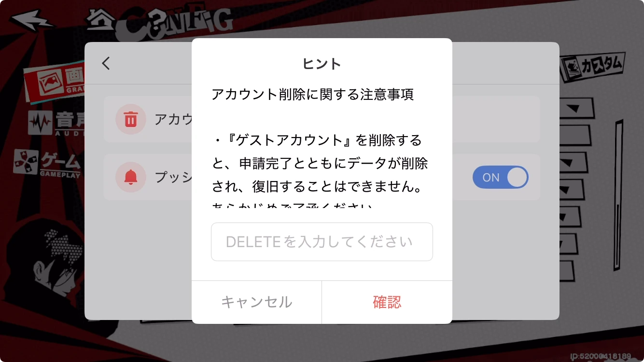Image resolution: width=644 pixels, height=362 pixels.
Task: Click the vertical scrollbar on the right edge
Action: (x=617, y=195)
